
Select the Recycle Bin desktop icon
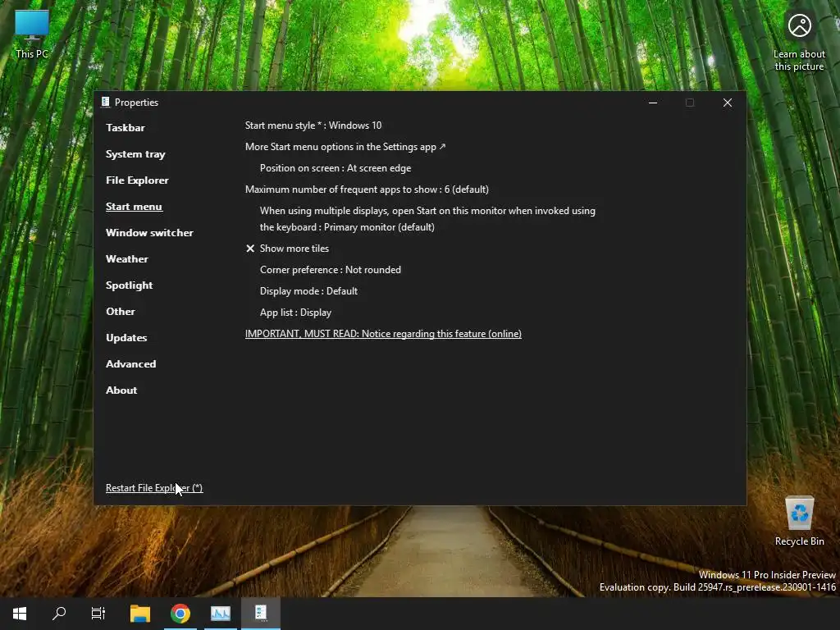[x=799, y=521]
